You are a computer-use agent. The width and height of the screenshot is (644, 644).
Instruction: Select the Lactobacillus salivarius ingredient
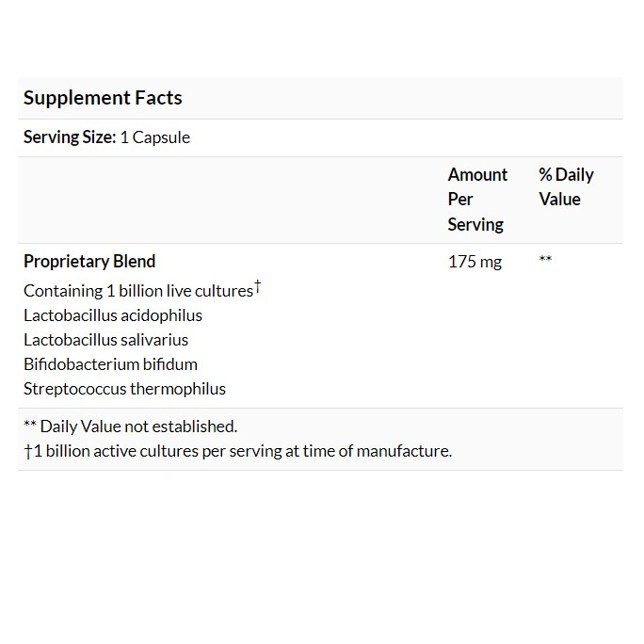tap(106, 340)
